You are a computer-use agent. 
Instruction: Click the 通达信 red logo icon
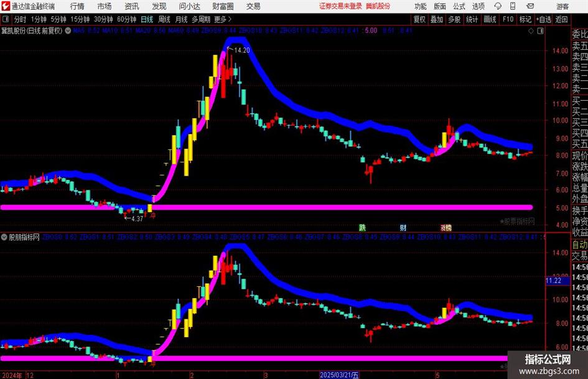coord(6,6)
